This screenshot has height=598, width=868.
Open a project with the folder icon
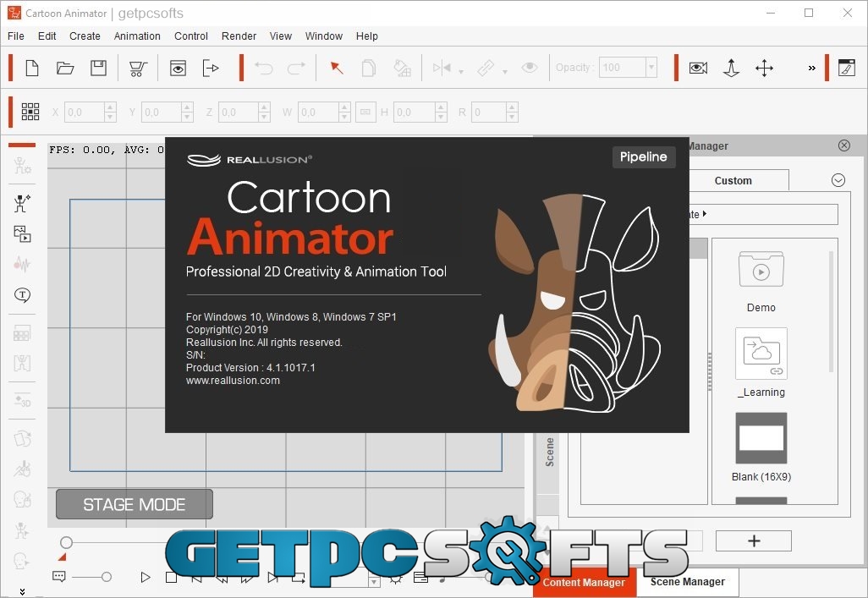pos(65,69)
